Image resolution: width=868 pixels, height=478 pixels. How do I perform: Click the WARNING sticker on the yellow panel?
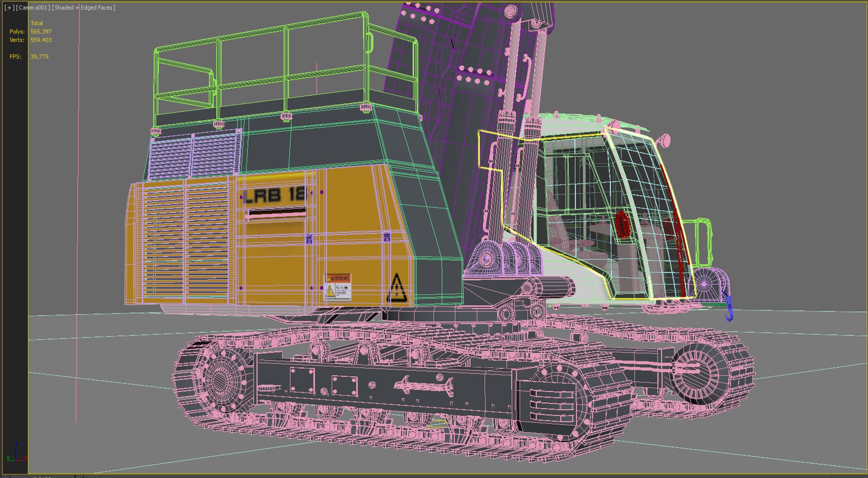pos(338,287)
